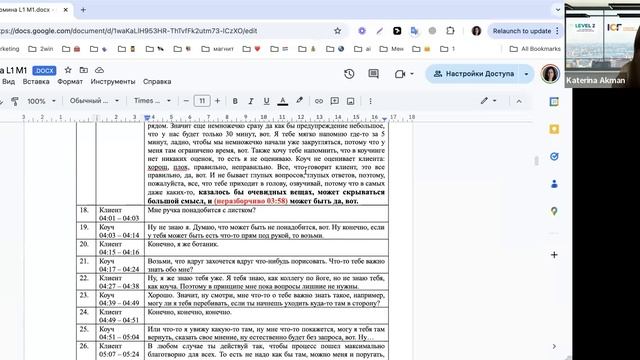Viewport: 640px width, 360px height.
Task: Open the font dropdown showing Times
Action: [x=152, y=101]
